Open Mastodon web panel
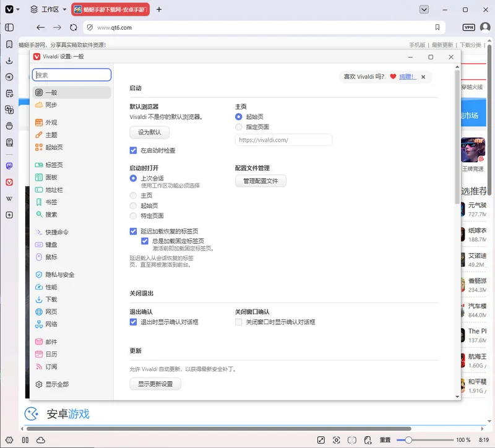This screenshot has height=448, width=495. 9,166
